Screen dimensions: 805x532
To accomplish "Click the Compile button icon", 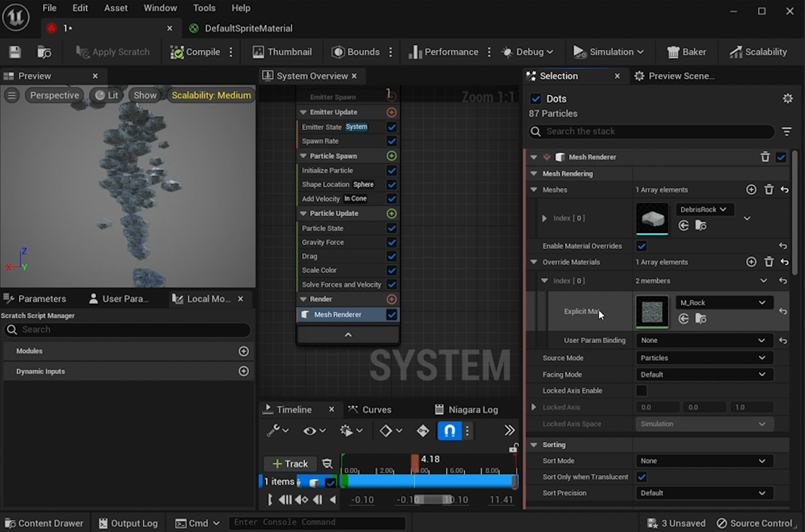I will click(177, 52).
